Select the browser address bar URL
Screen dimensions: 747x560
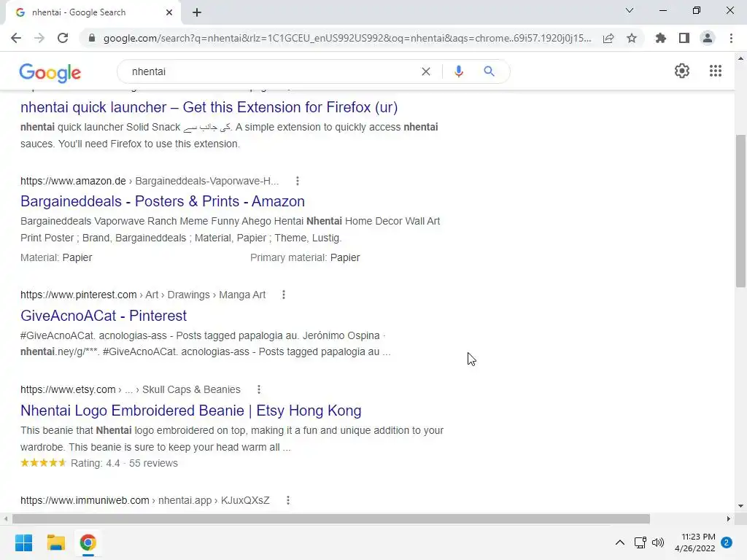[347, 38]
